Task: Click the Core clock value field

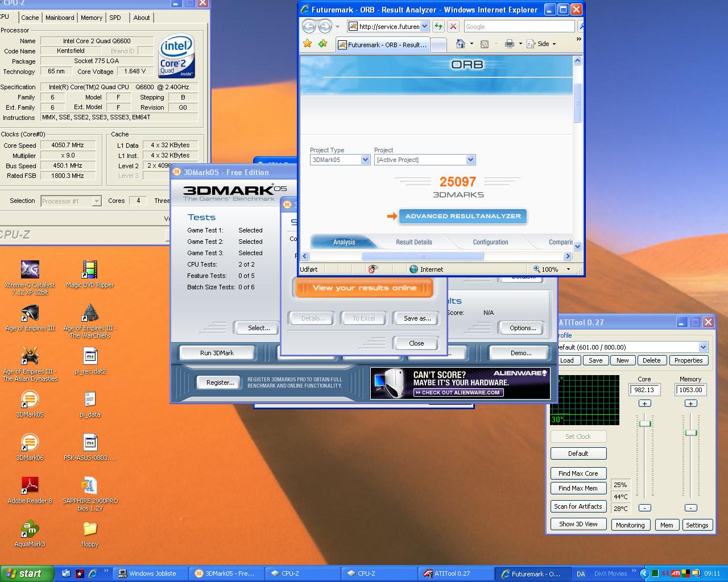Action: pyautogui.click(x=644, y=390)
